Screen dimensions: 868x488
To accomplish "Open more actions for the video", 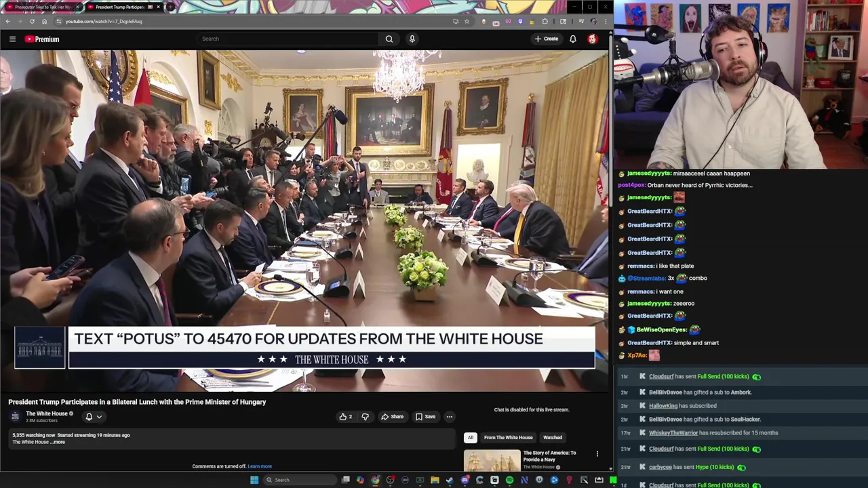I will click(449, 417).
